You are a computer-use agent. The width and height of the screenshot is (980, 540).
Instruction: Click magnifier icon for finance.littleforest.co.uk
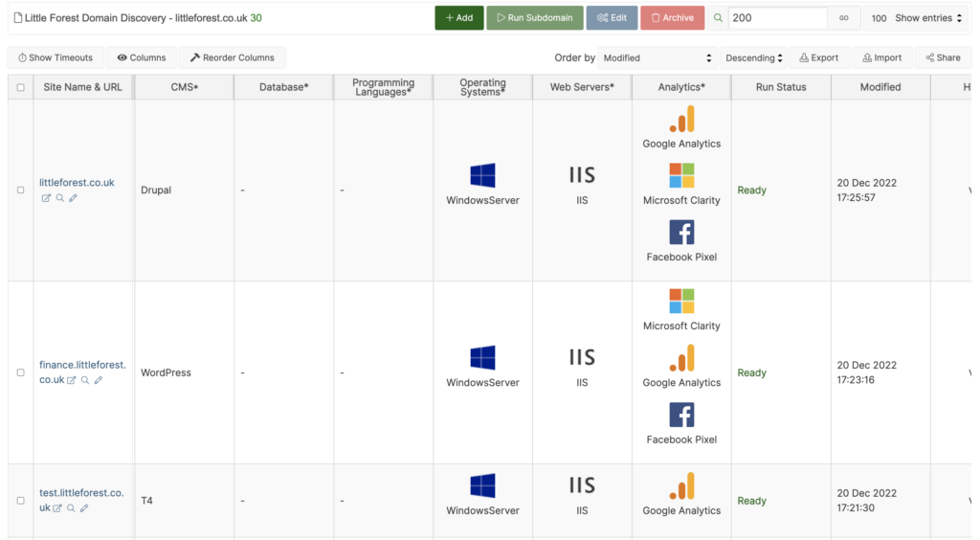[x=85, y=380]
